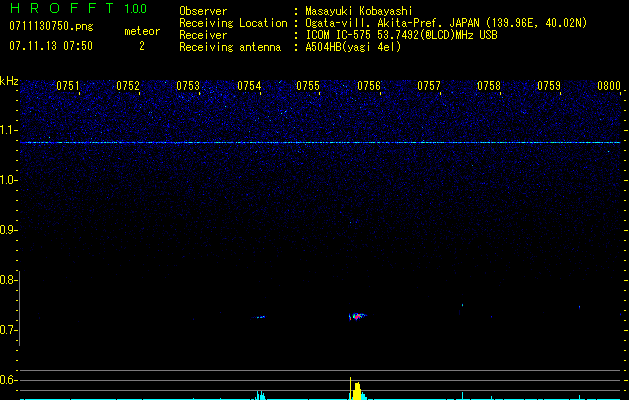Click the HROFFT 1.0.0 title text
Image resolution: width=629 pixels, height=400 pixels.
pos(78,8)
